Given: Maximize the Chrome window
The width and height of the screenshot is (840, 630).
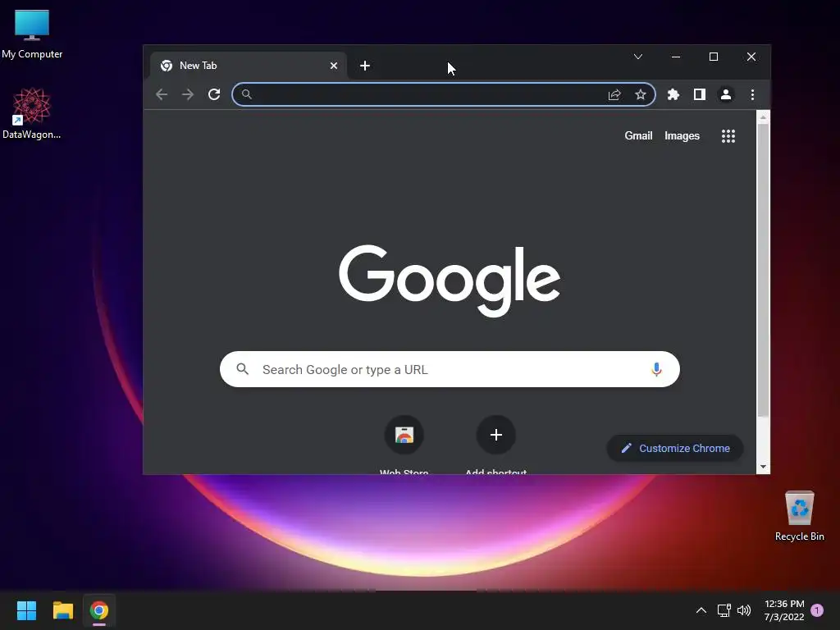Looking at the screenshot, I should 714,57.
